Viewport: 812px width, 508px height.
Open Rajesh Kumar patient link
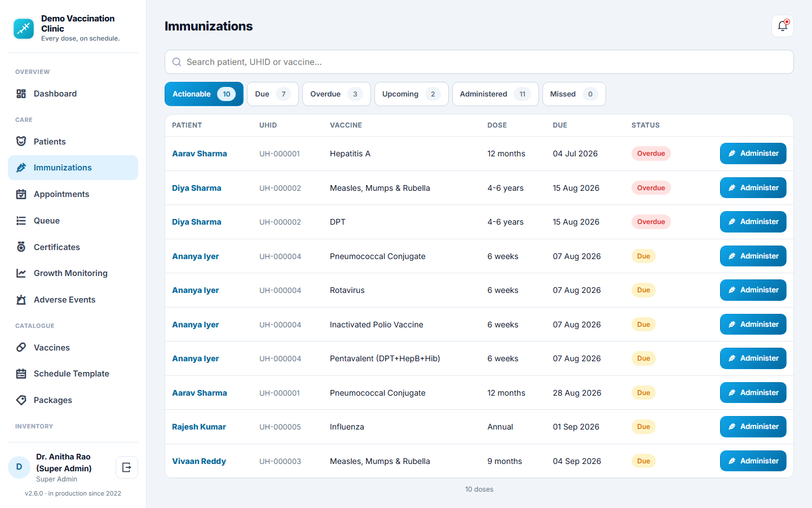point(199,427)
